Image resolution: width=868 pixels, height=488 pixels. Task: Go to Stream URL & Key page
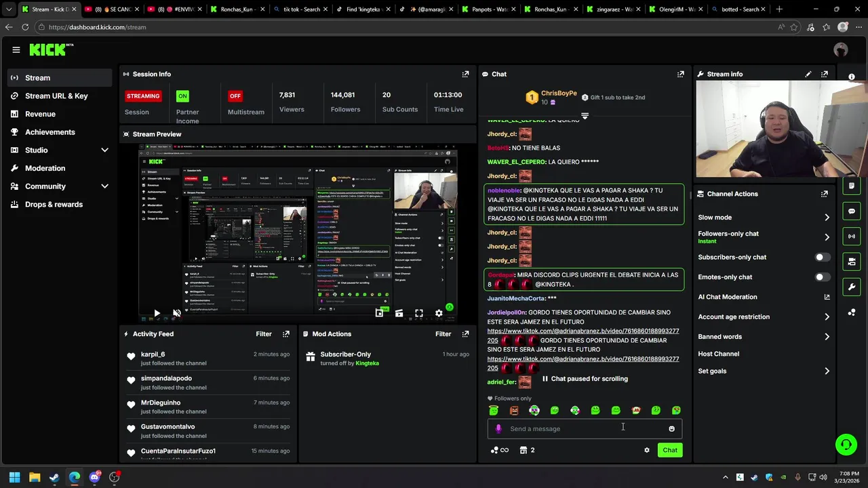click(60, 96)
